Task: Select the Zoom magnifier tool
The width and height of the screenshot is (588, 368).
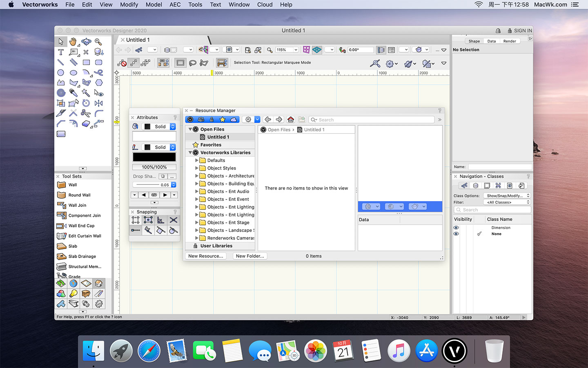Action: coord(98,42)
